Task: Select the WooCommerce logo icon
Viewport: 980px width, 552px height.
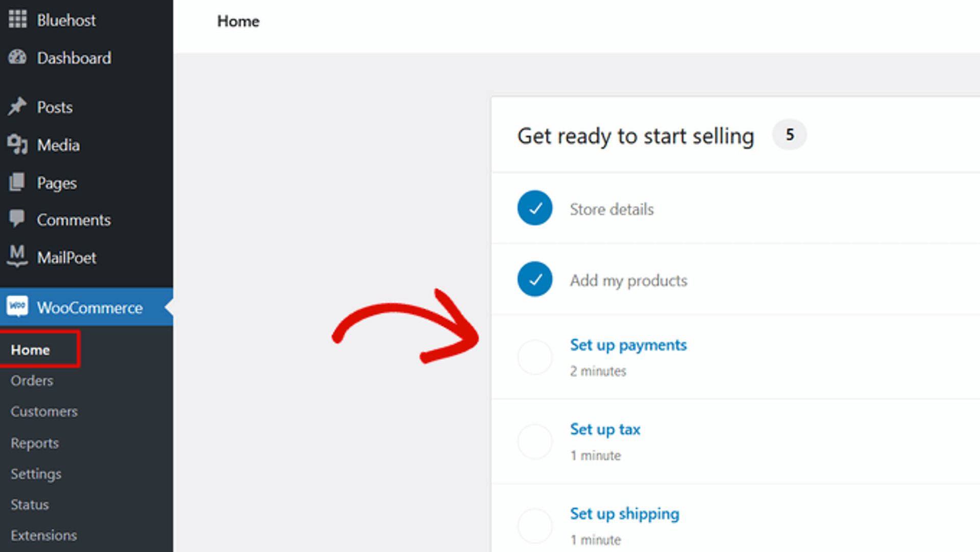Action: 17,307
